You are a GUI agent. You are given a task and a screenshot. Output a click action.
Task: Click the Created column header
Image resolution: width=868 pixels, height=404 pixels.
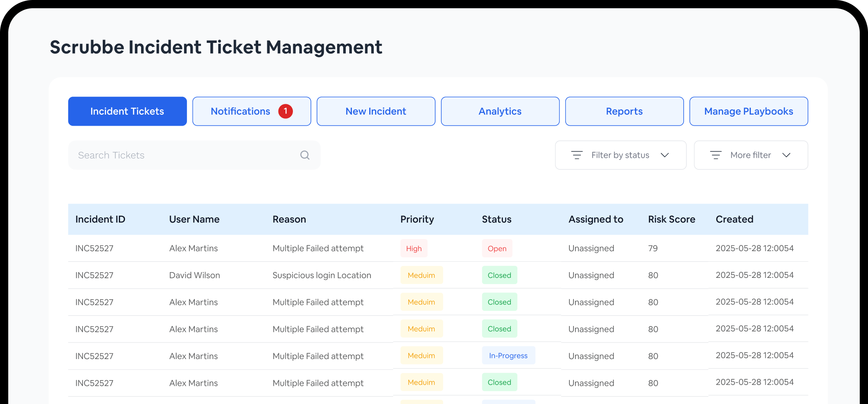click(734, 219)
